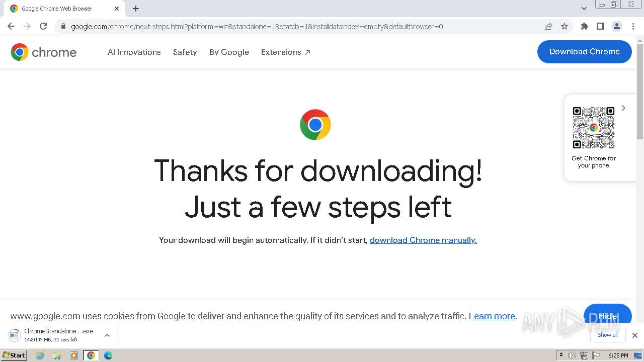Open the tab search dropdown arrow
The image size is (644, 362).
584,9
